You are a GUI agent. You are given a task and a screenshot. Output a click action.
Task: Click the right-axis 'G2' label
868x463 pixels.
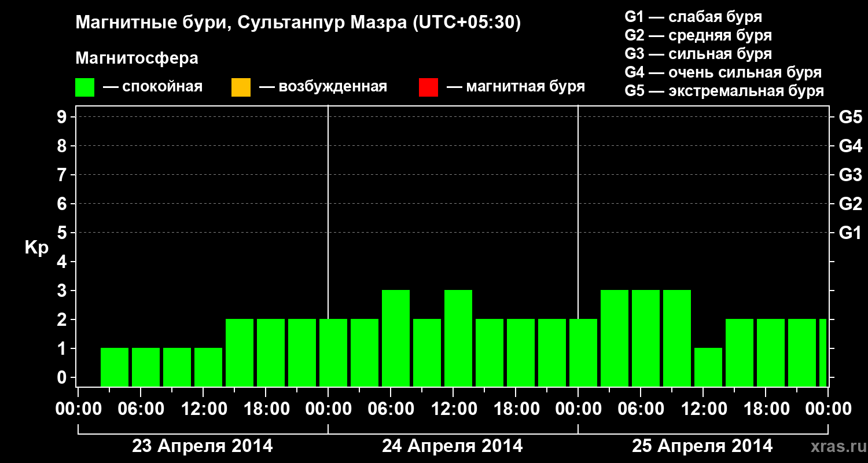(x=850, y=204)
